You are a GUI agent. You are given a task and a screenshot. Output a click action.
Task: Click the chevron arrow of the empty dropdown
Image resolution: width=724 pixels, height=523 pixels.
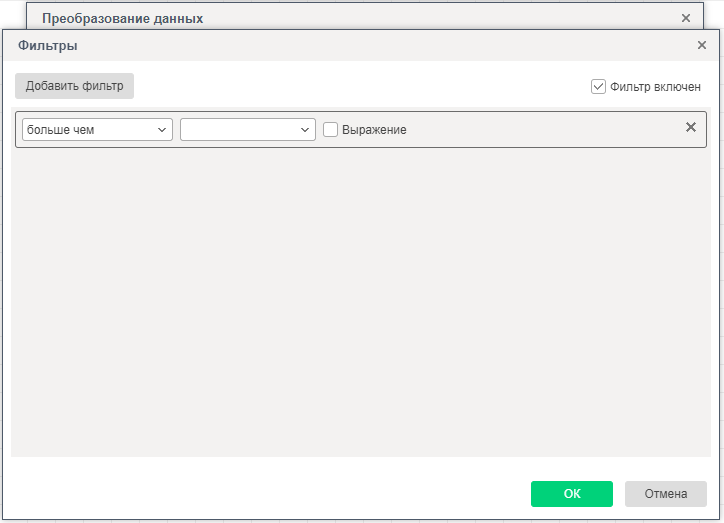(x=305, y=130)
